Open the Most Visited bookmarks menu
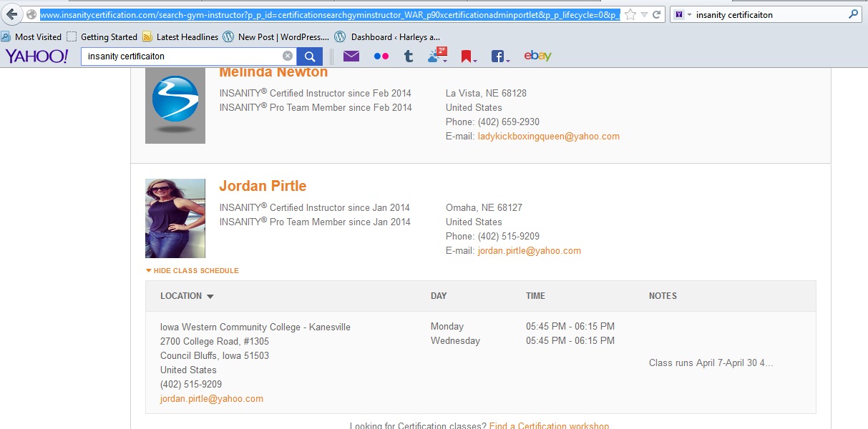This screenshot has width=868, height=429. click(x=31, y=36)
